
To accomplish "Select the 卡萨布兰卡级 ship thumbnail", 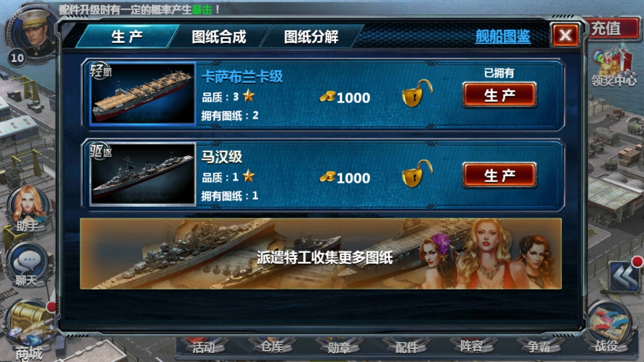I will point(143,94).
